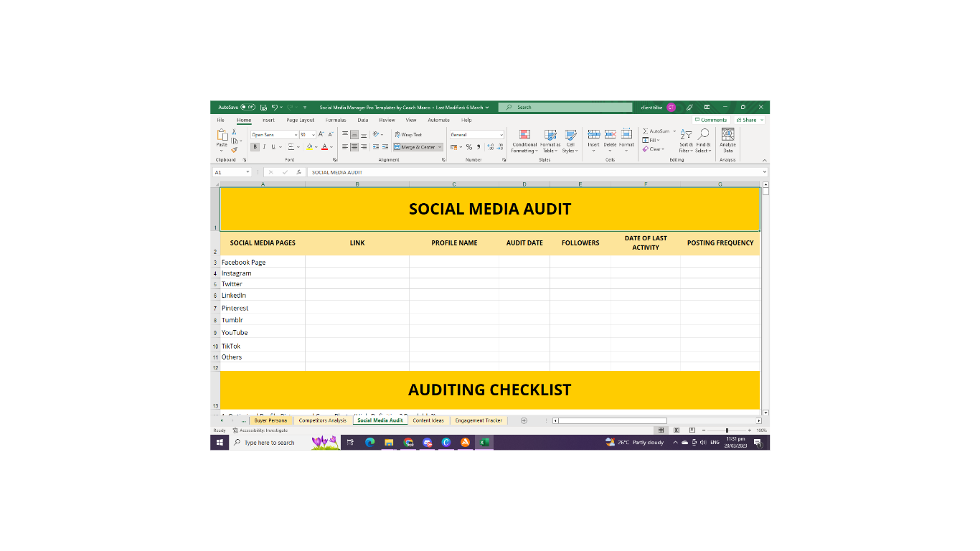Open the Competitors Analysis sheet tab
Viewport: 980px width, 551px height.
(x=322, y=420)
